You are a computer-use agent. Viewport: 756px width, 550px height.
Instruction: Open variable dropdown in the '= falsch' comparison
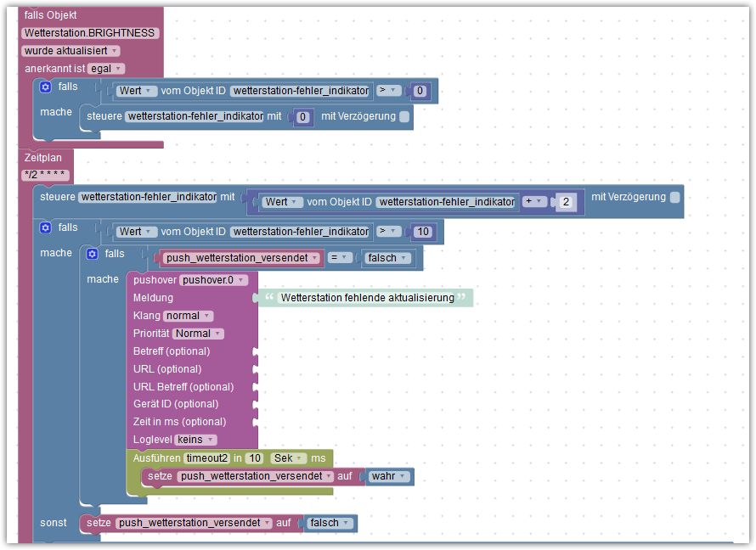(242, 258)
